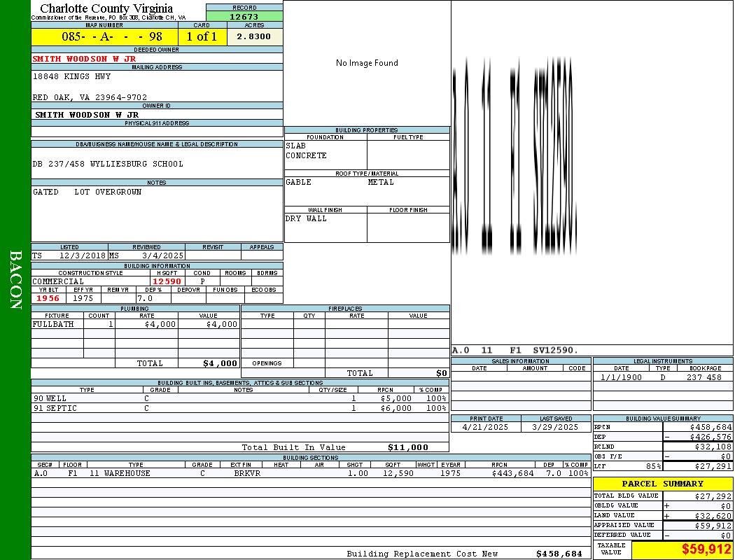This screenshot has width=735, height=560.
Task: Select the wall finish DRY WALL
Action: pos(306,219)
